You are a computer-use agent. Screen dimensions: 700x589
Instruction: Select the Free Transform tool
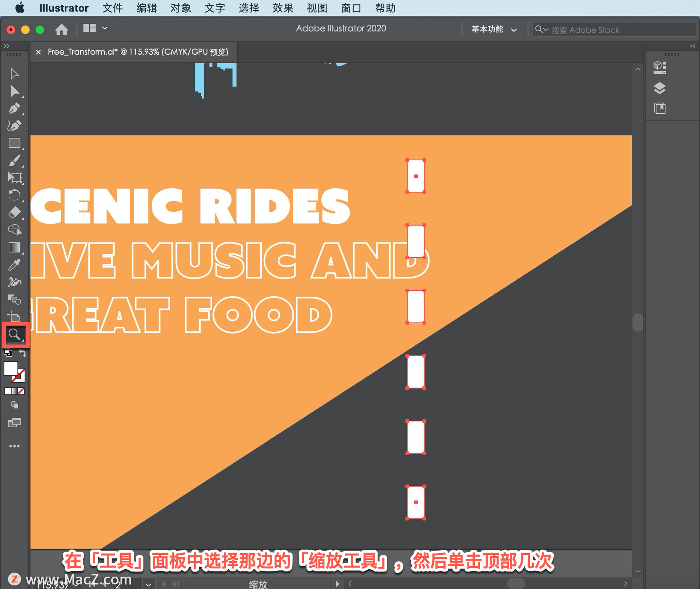pyautogui.click(x=15, y=178)
